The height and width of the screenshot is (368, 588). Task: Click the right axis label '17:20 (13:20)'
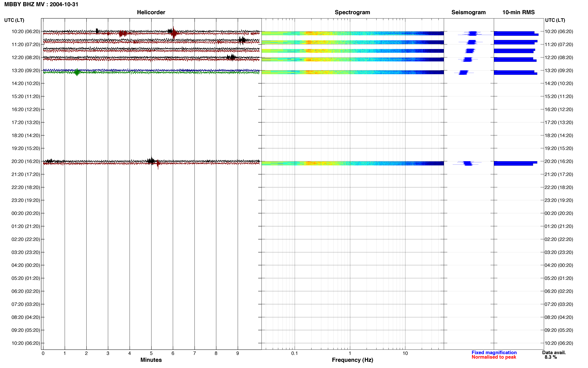tap(559, 122)
